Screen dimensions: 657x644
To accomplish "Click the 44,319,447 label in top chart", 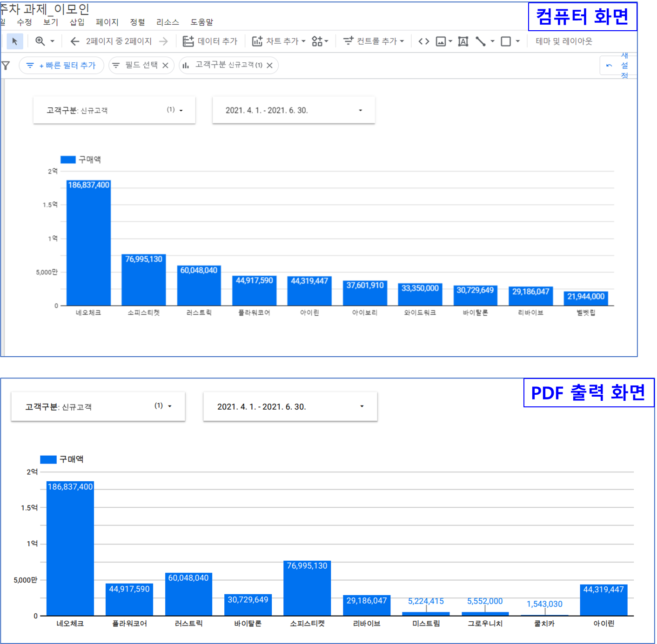I will [x=309, y=281].
